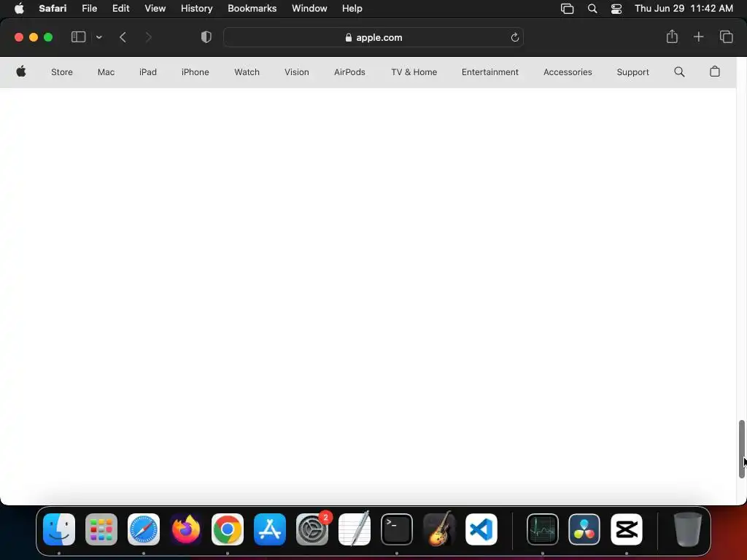The width and height of the screenshot is (747, 560).
Task: Open the App Store from the Dock
Action: point(270,529)
